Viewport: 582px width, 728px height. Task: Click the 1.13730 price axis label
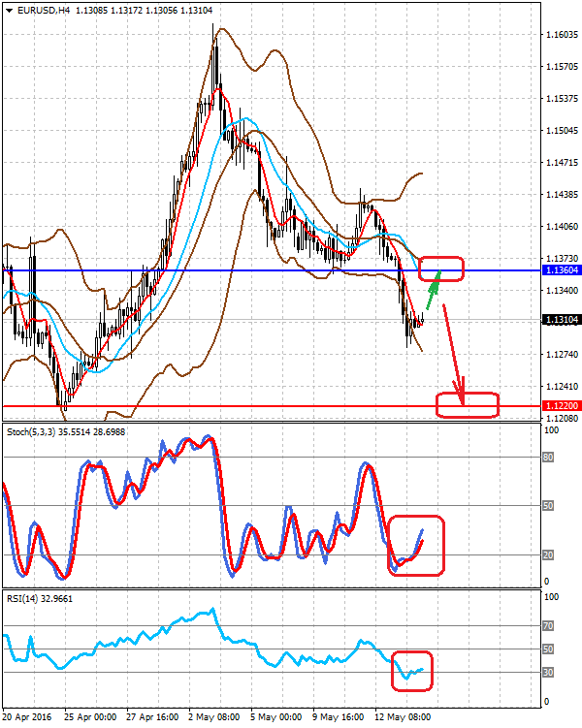click(562, 258)
